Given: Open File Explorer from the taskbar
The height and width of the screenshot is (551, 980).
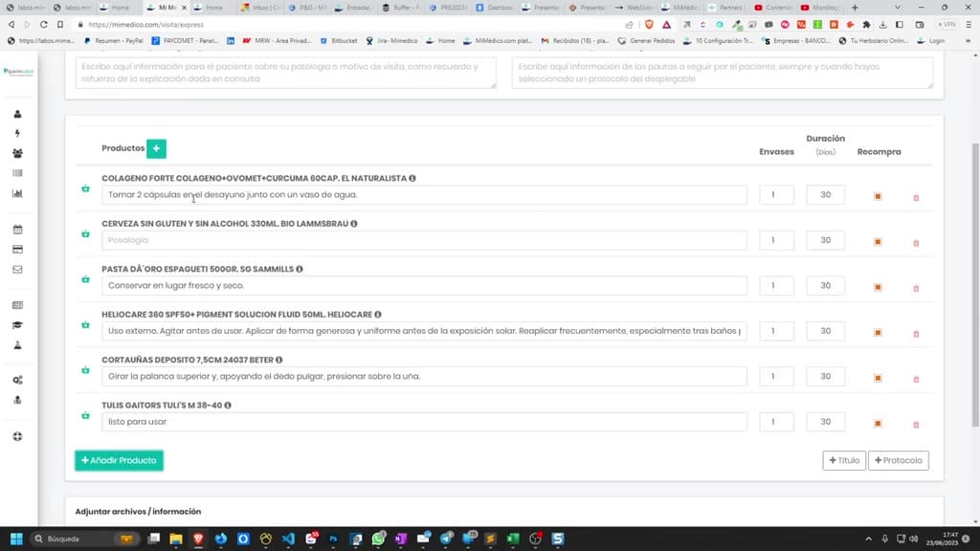Looking at the screenshot, I should coord(176,539).
